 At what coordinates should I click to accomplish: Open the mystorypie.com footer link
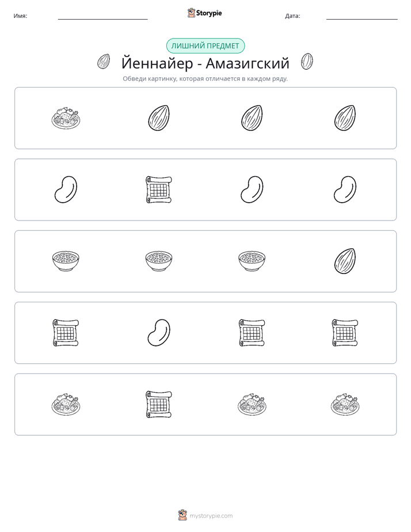[x=211, y=516]
